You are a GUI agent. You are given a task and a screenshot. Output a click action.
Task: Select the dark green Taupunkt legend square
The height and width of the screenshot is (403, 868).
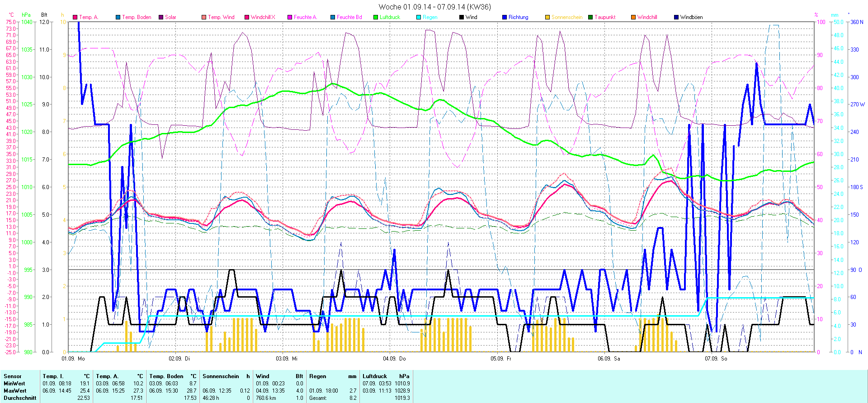[x=590, y=17]
